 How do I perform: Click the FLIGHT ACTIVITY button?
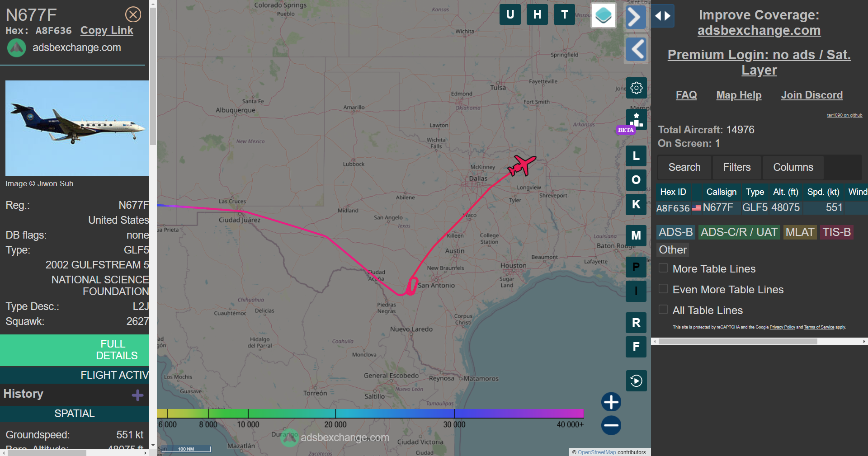click(x=75, y=375)
